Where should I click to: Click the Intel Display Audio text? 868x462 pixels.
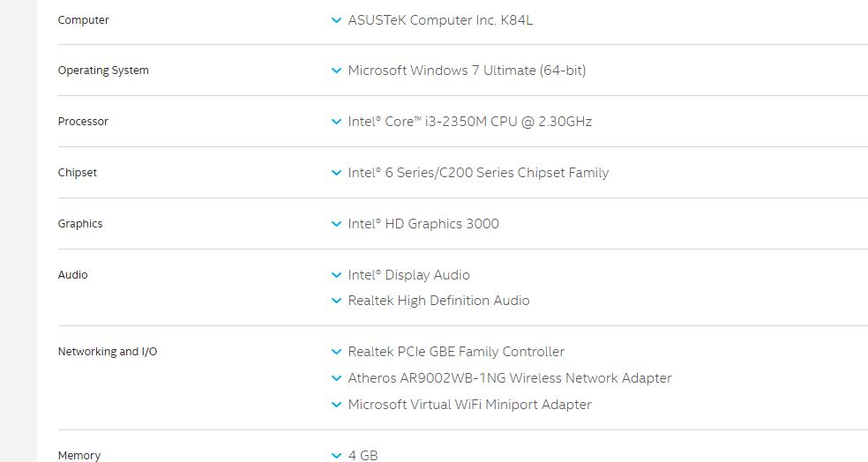point(408,275)
